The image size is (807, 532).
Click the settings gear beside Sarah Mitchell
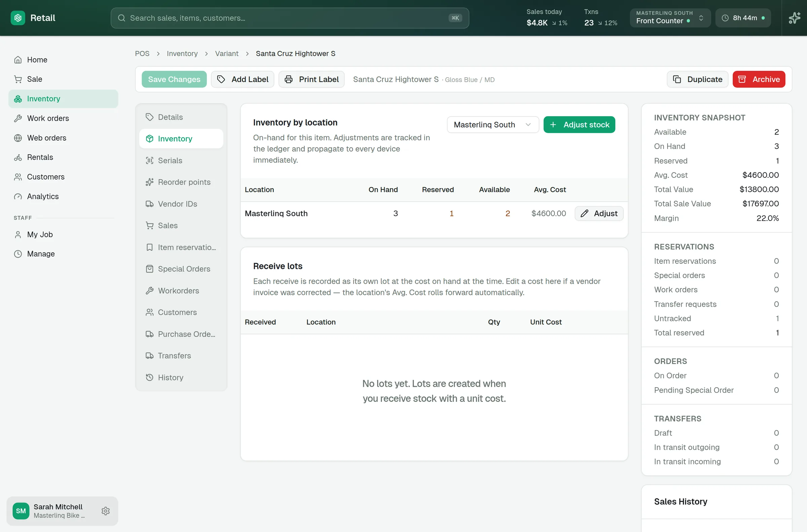click(x=106, y=511)
